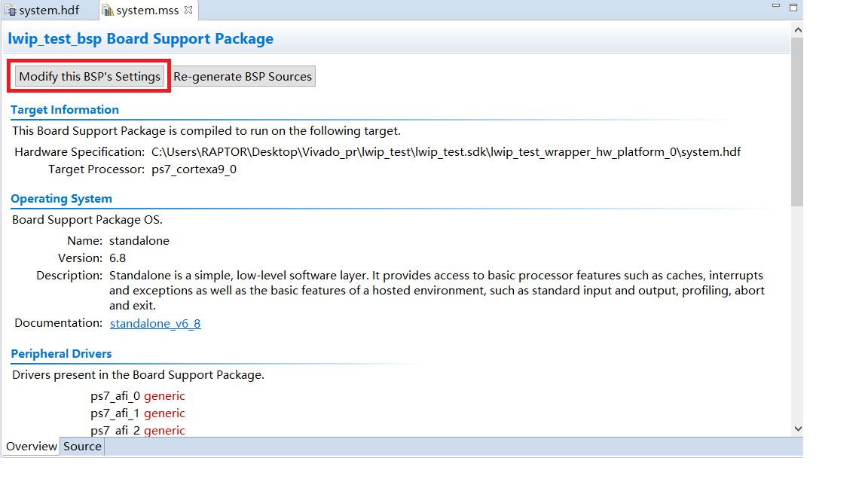The width and height of the screenshot is (868, 488).
Task: Click the scrollbar down arrow
Action: point(798,429)
